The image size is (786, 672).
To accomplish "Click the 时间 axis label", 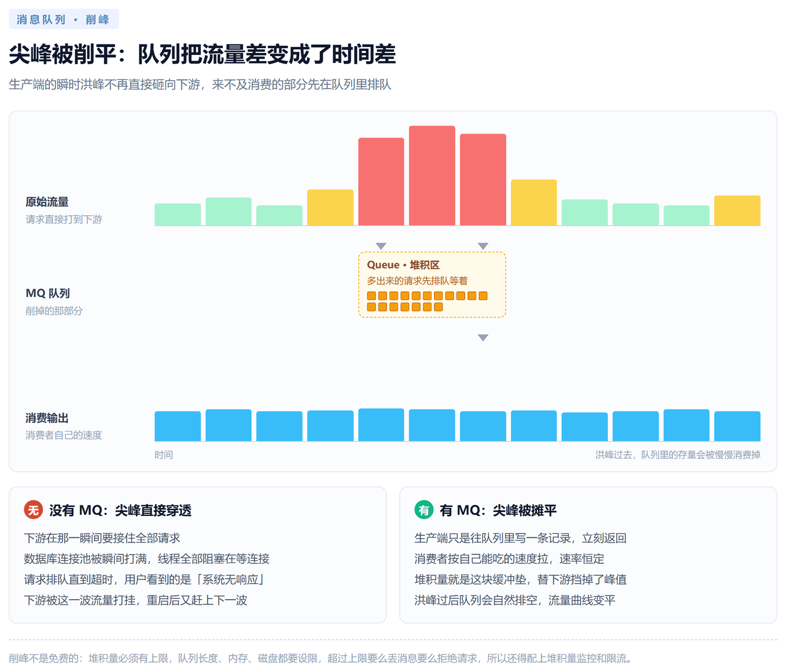I will coord(163,455).
